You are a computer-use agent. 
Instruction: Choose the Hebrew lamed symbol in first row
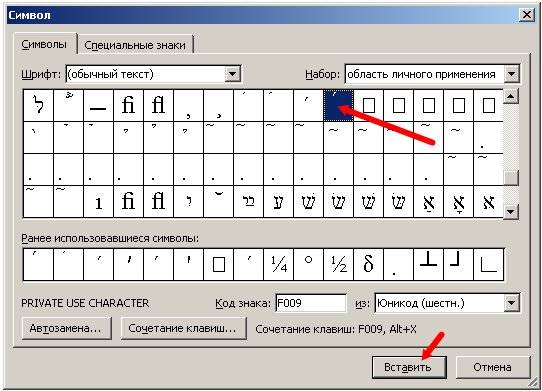click(x=38, y=105)
